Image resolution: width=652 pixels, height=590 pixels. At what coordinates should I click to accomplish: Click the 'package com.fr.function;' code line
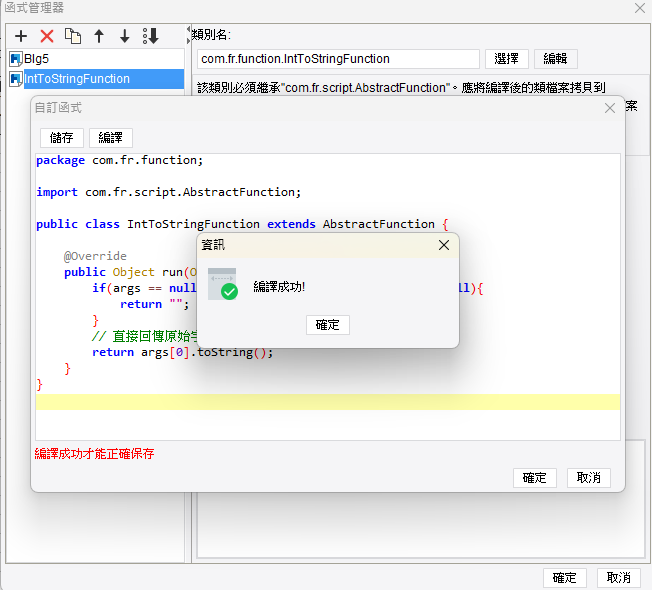(120, 160)
